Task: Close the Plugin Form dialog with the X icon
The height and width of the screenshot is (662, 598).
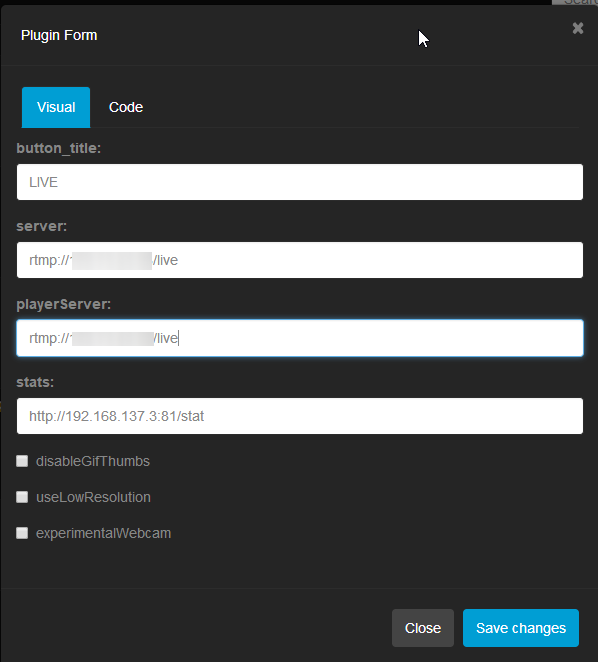Action: click(578, 28)
